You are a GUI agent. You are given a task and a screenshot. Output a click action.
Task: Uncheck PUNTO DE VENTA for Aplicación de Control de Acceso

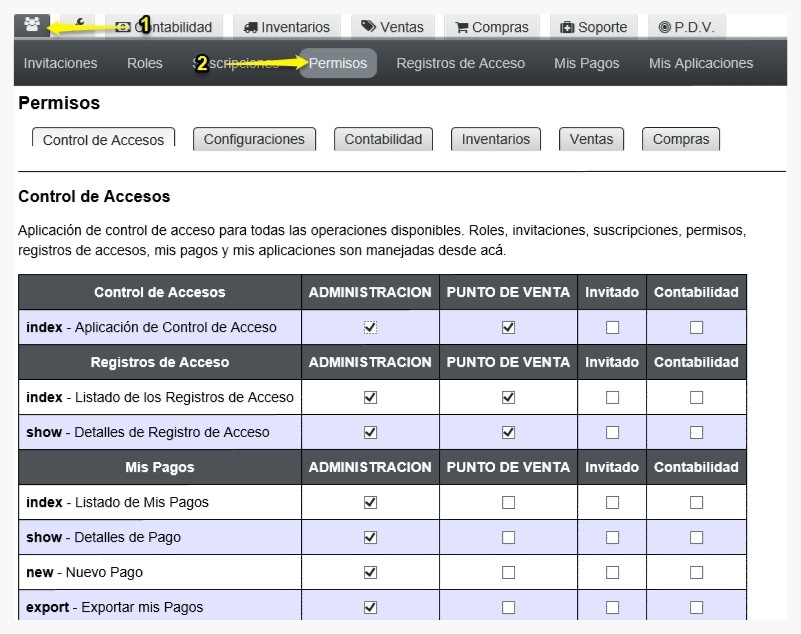[508, 327]
